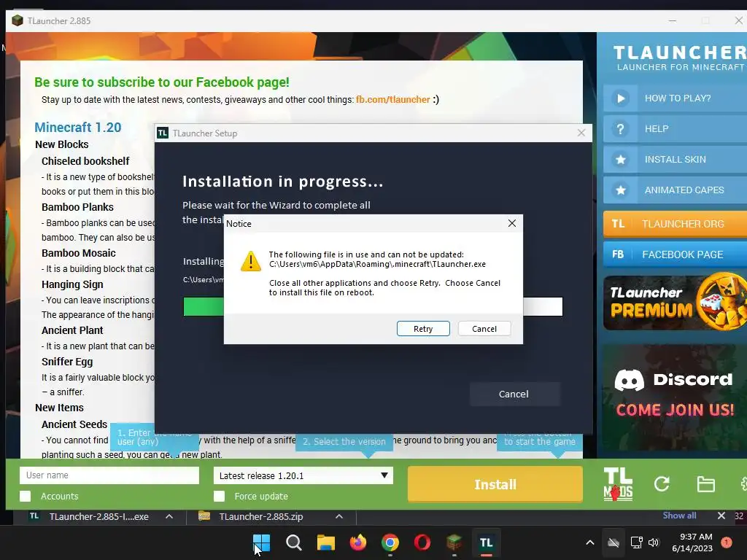747x560 pixels.
Task: Click the yellow warning triangle icon
Action: pyautogui.click(x=251, y=261)
